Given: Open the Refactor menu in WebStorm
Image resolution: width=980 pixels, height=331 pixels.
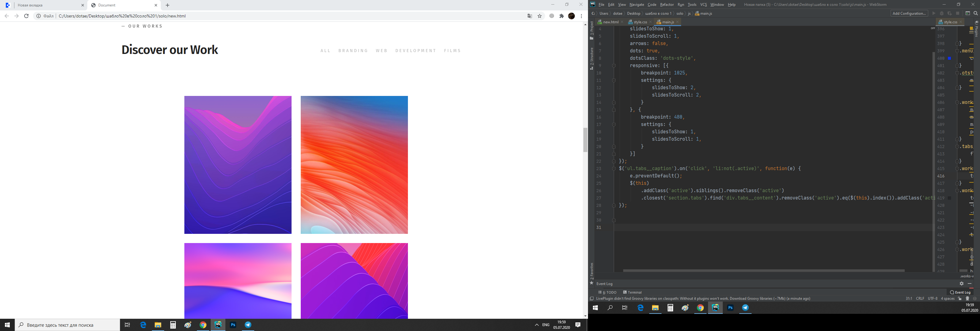Looking at the screenshot, I should pos(667,5).
